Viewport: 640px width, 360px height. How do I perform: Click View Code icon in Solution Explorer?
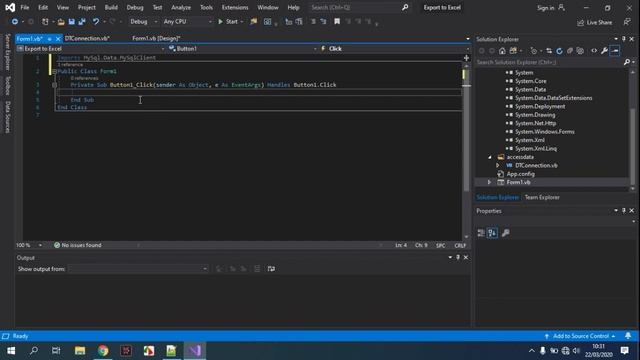(594, 51)
